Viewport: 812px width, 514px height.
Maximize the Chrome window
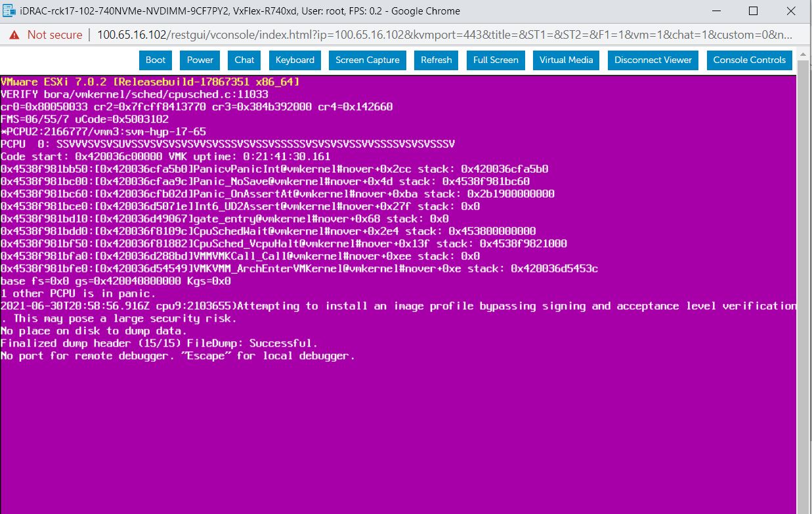754,11
